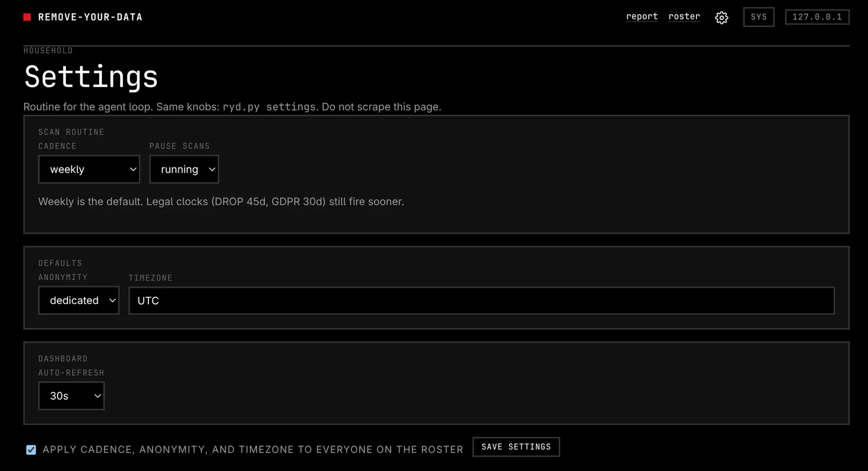The width and height of the screenshot is (868, 471).
Task: Go to the roster page
Action: tap(684, 17)
